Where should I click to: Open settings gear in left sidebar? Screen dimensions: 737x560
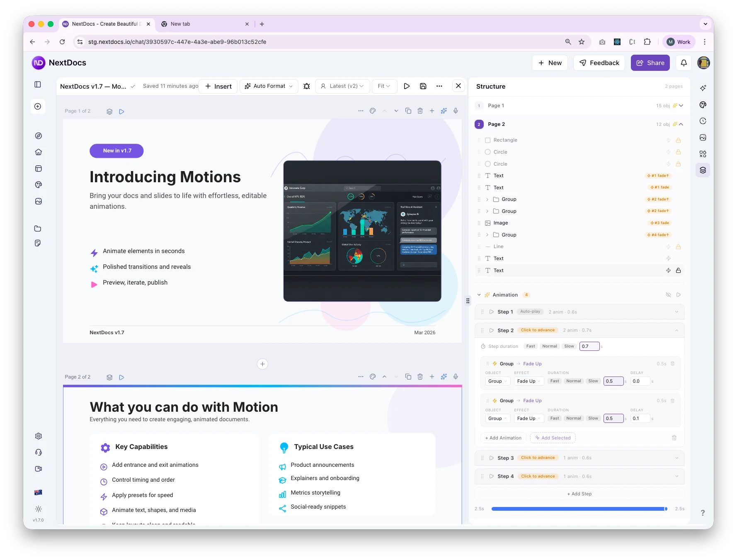39,436
